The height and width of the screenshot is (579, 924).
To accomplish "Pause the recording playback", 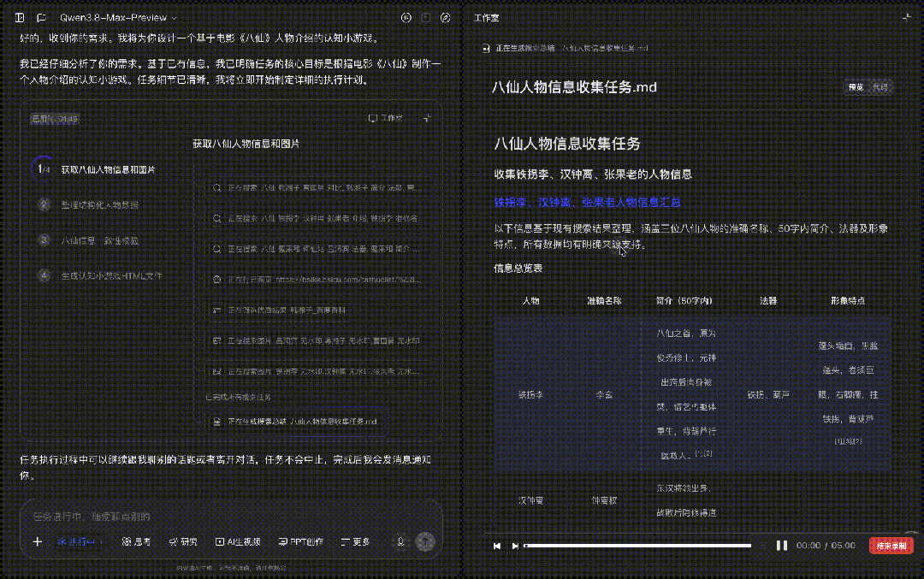I will [781, 546].
